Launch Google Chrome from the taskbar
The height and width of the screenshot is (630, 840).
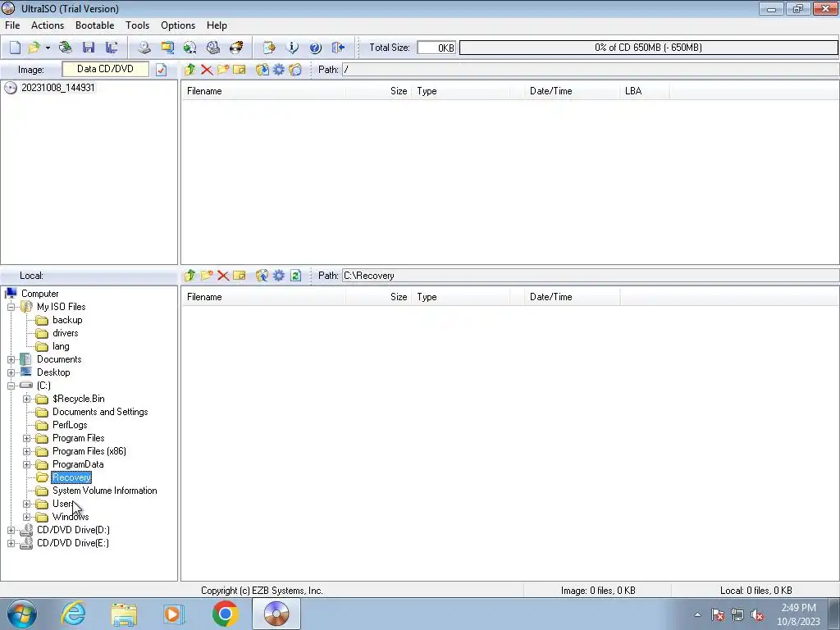click(x=225, y=614)
